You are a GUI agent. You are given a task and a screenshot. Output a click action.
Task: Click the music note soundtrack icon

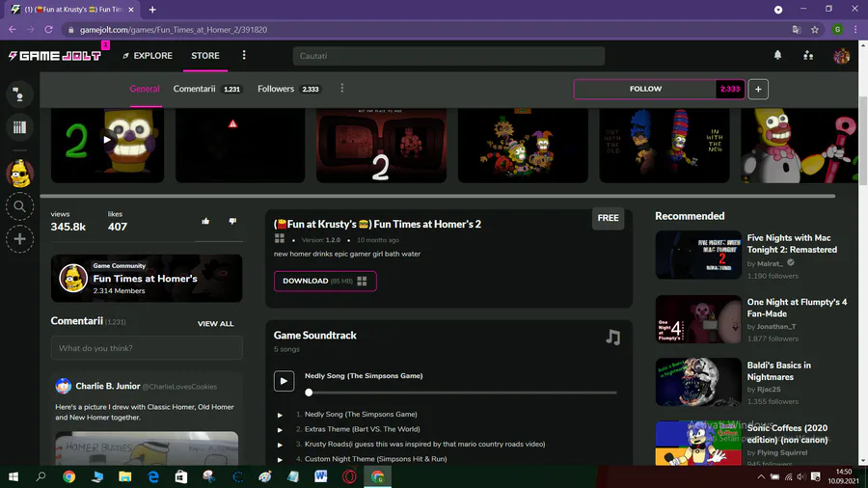[x=612, y=337]
